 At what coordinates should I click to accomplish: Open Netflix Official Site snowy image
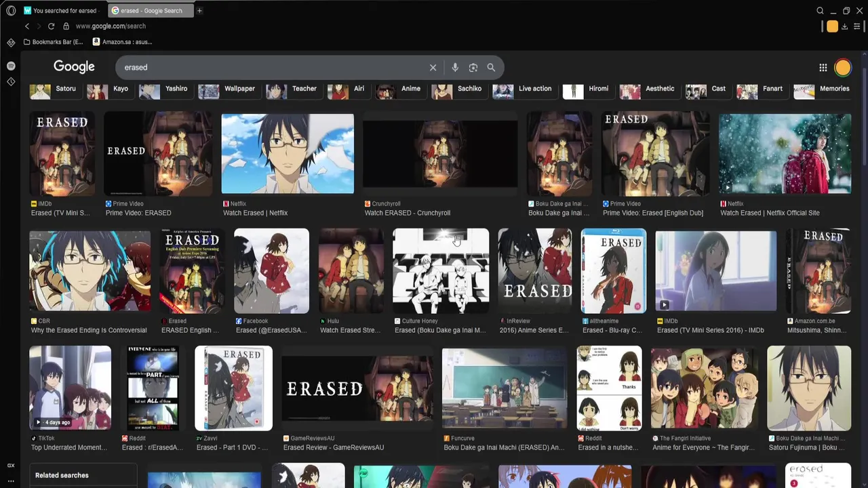(x=785, y=154)
